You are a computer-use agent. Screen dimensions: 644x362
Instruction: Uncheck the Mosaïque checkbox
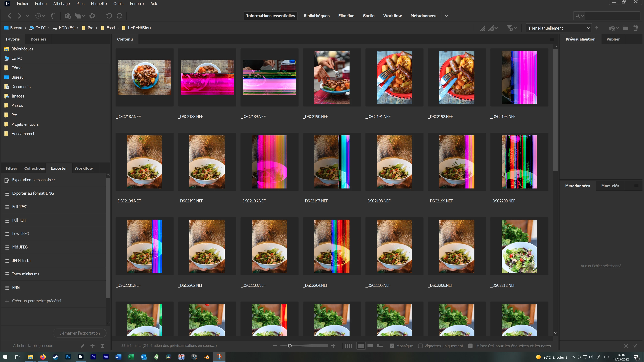[x=392, y=346]
